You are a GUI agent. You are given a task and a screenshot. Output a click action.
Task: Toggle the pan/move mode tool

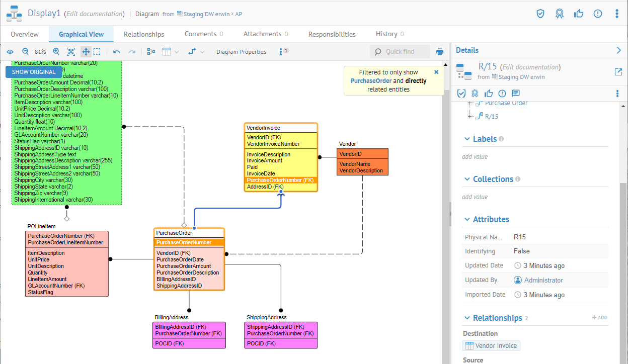[86, 52]
